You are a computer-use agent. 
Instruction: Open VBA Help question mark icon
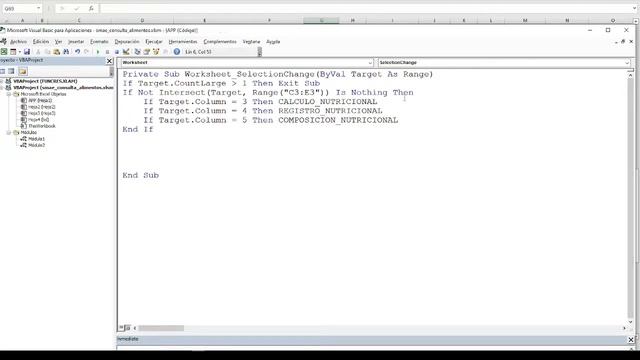(x=177, y=52)
